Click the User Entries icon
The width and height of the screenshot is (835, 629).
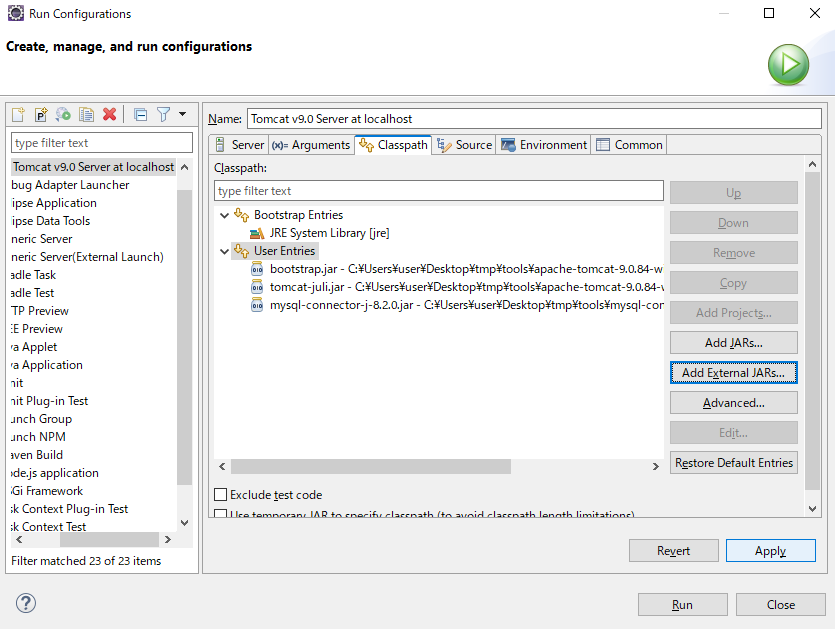pos(241,250)
